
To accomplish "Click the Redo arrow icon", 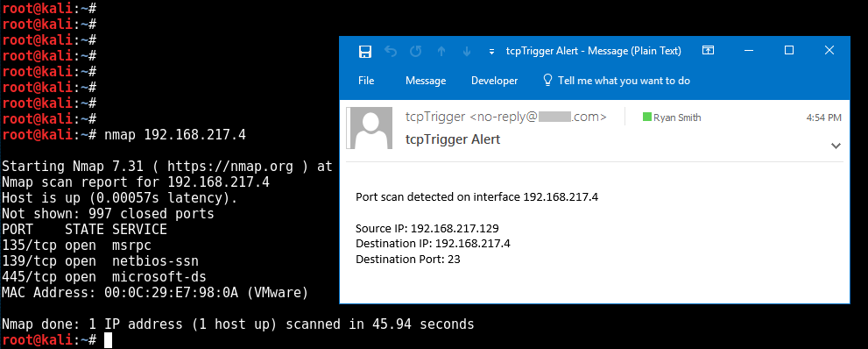I will pos(415,51).
